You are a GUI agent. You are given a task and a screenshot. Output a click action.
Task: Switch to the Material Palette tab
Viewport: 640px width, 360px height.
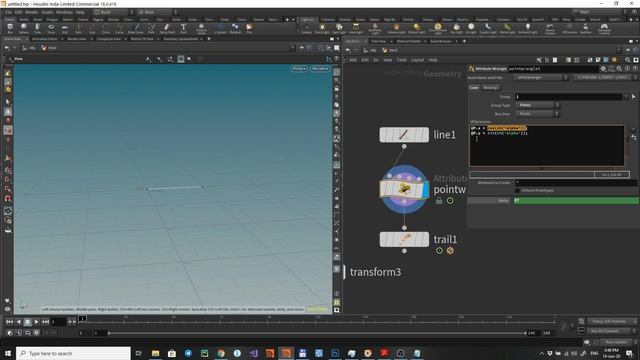tap(409, 41)
